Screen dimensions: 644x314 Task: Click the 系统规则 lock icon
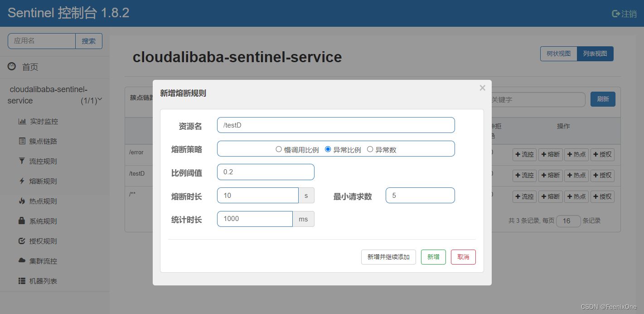[22, 221]
